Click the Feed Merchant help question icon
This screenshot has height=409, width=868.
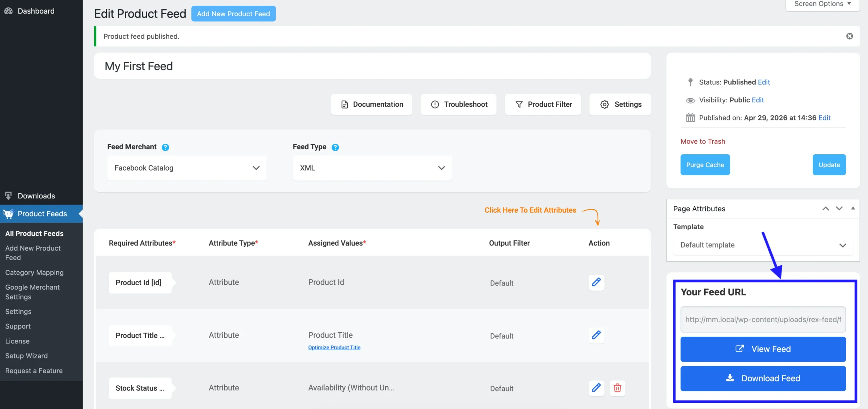[x=165, y=147]
